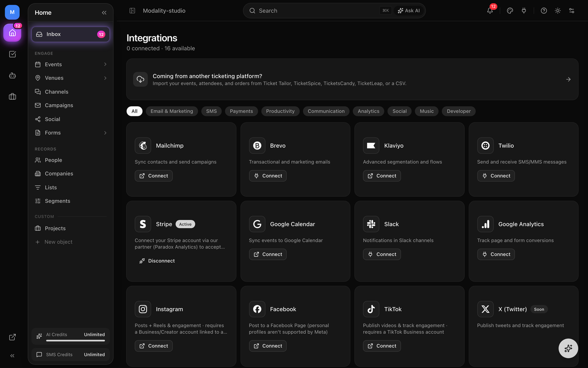The width and height of the screenshot is (588, 368).
Task: Click the Google Calendar G logo icon
Action: point(257,224)
